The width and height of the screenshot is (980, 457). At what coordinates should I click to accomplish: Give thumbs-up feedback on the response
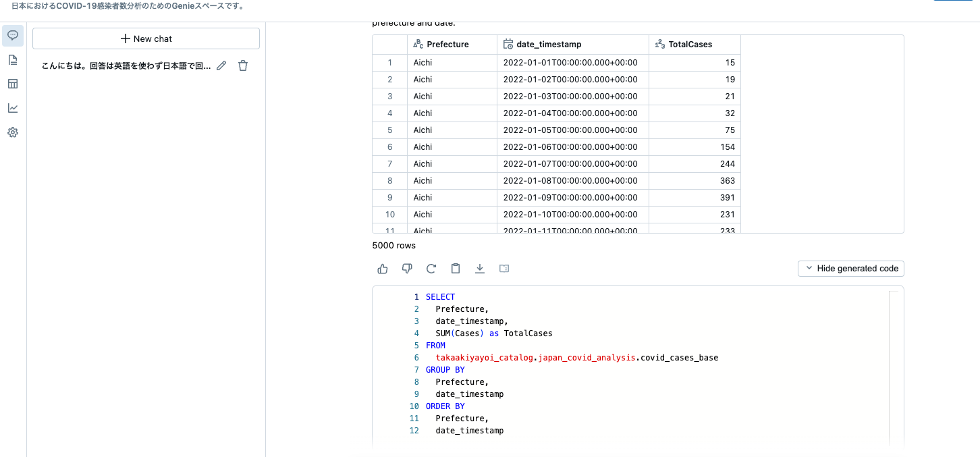tap(382, 268)
